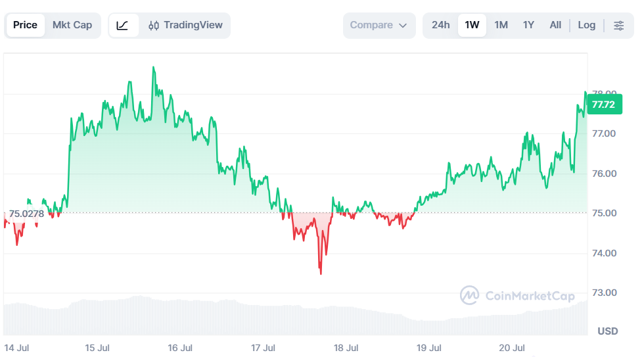Click the 19 Jul date marker

click(428, 348)
